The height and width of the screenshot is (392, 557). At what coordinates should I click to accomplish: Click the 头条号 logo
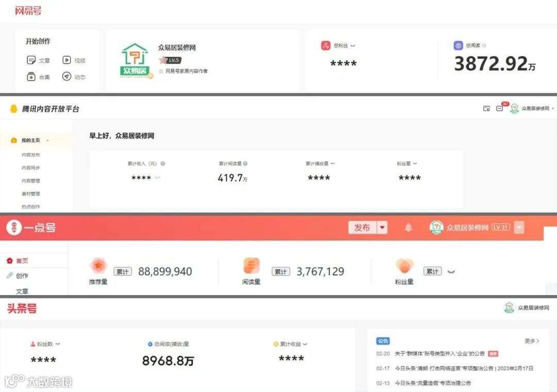22,308
